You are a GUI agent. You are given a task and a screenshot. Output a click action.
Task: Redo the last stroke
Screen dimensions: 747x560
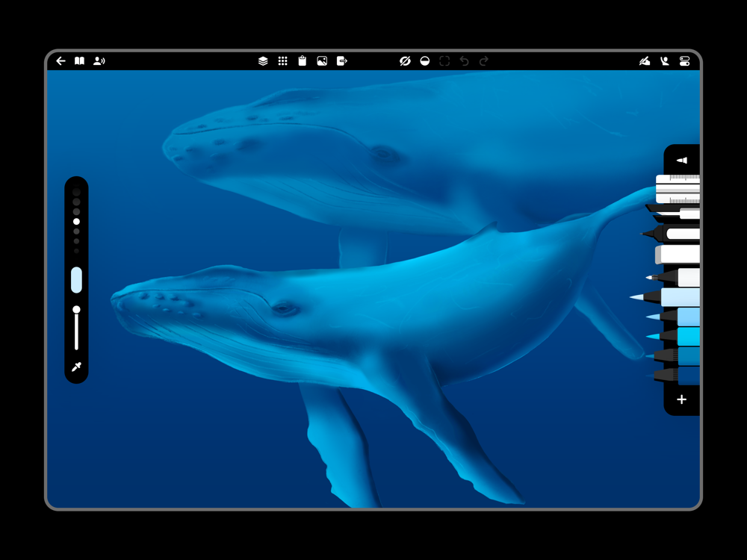tap(484, 61)
